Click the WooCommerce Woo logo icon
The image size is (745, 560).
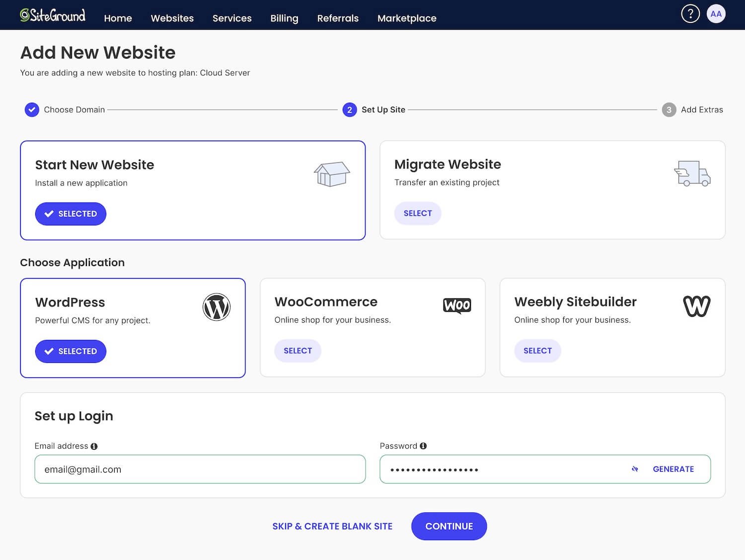point(457,305)
